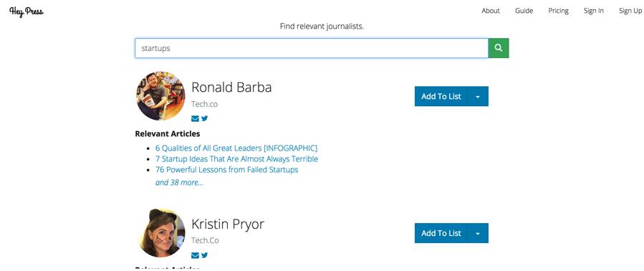Viewport: 644px width, 271px height.
Task: Open the About page
Action: coord(491,11)
